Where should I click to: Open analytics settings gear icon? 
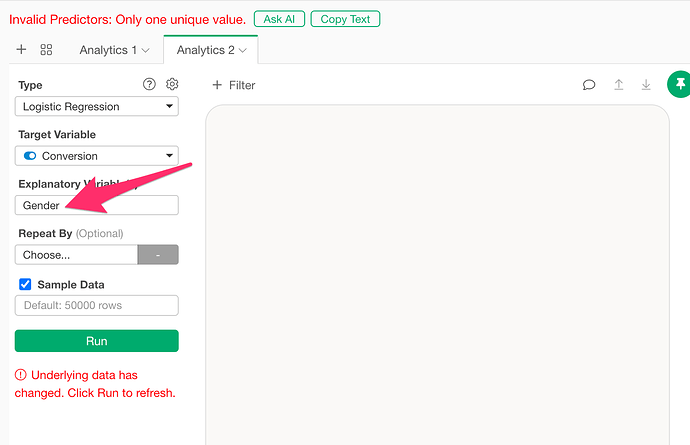click(x=172, y=84)
